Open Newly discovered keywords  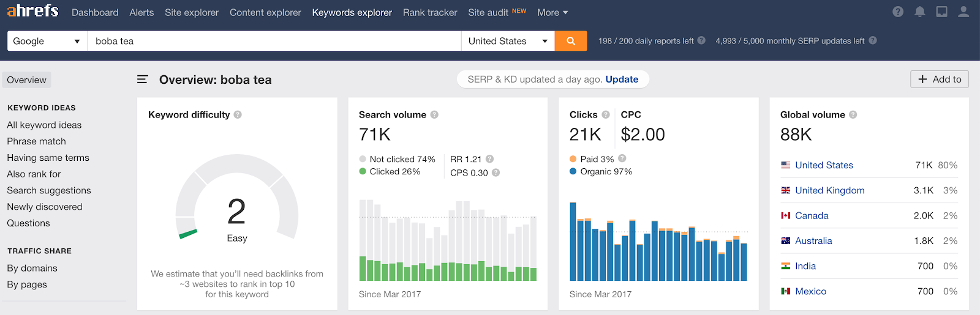[45, 207]
